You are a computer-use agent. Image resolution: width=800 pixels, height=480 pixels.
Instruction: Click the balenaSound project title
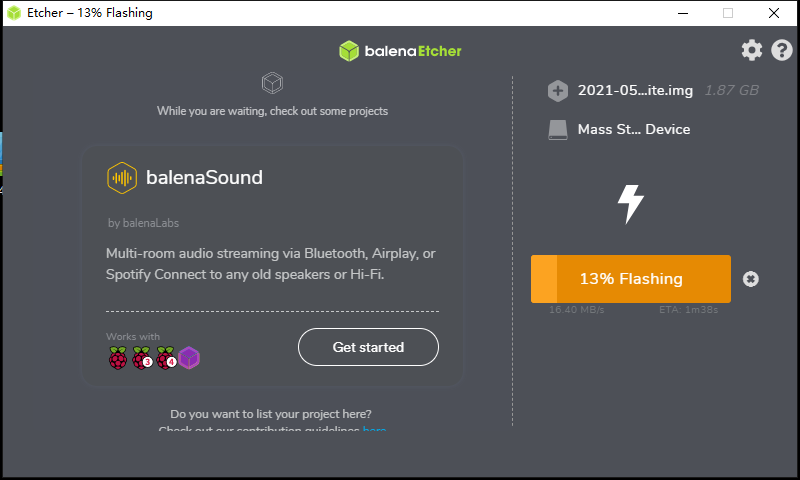point(204,178)
